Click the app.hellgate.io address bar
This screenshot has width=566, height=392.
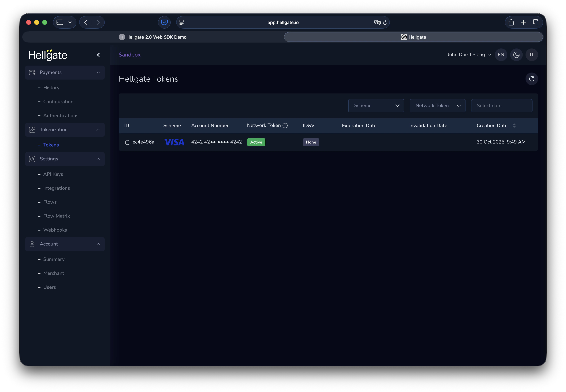283,22
